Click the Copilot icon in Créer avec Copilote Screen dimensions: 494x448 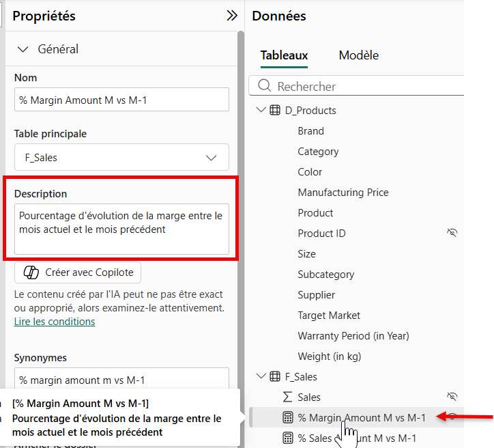[31, 272]
